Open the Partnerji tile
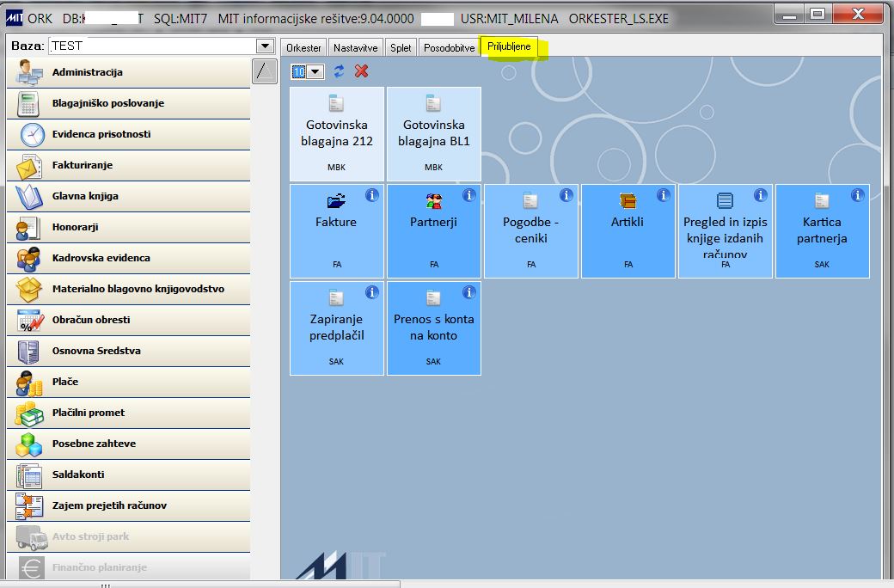 [x=434, y=231]
